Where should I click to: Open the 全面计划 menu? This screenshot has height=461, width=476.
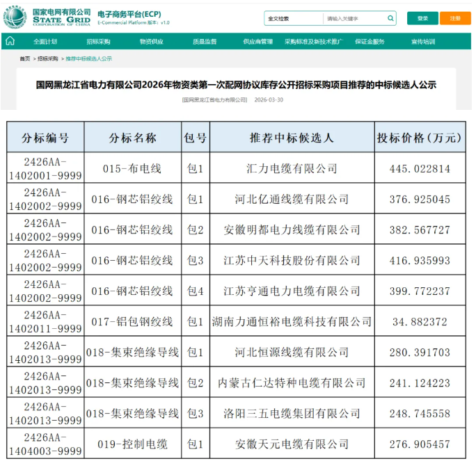coord(45,42)
